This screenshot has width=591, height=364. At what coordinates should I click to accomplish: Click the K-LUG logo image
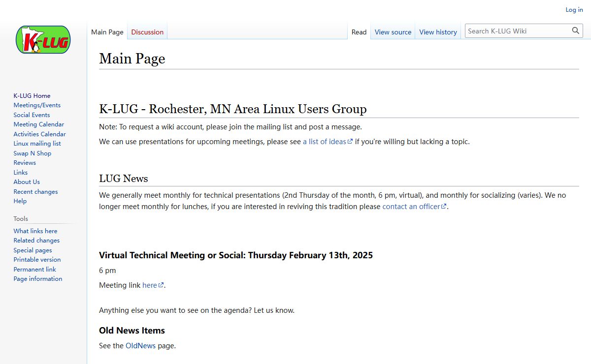tap(43, 39)
